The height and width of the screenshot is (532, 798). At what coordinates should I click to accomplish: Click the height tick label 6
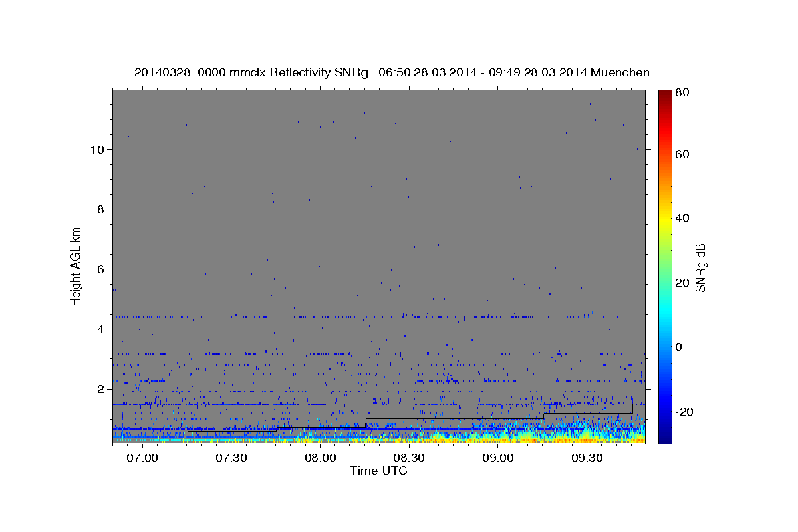coord(102,269)
